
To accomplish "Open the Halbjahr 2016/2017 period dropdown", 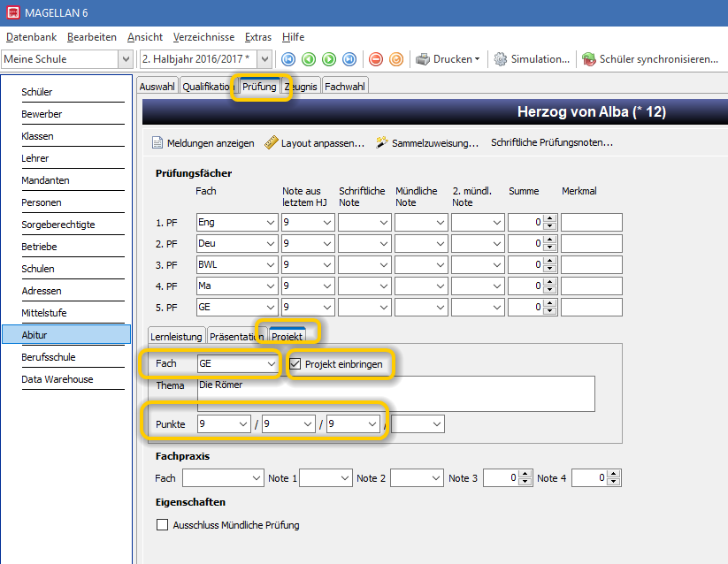I will pyautogui.click(x=264, y=59).
